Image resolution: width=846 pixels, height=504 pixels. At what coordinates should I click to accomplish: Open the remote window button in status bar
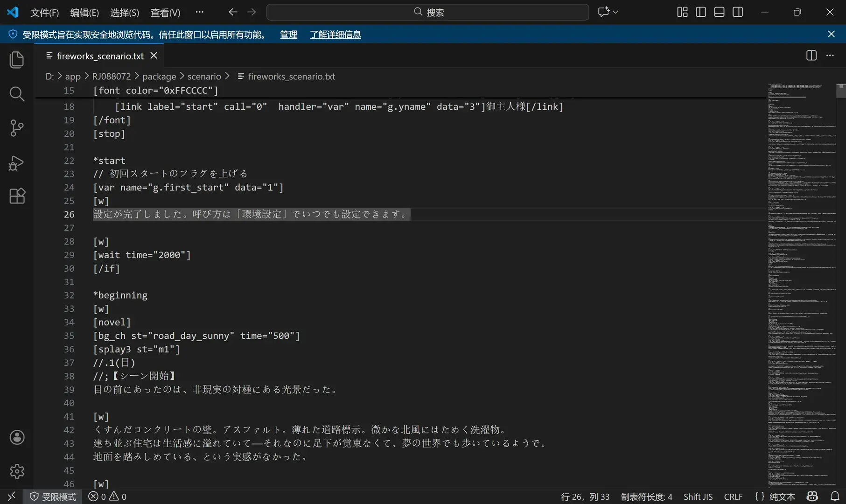12,497
